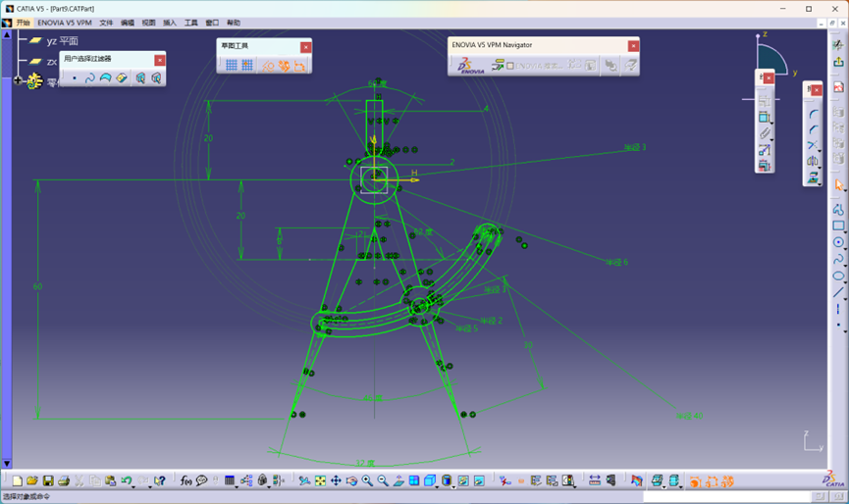Viewport: 849px width, 504px height.
Task: Select the Pan view tool
Action: [x=336, y=481]
